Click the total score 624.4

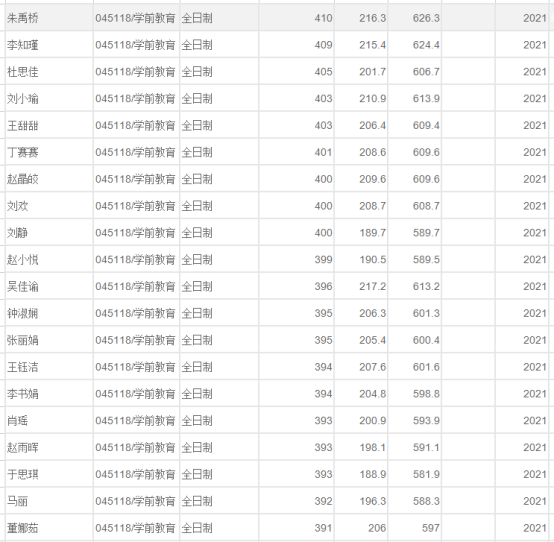[426, 45]
